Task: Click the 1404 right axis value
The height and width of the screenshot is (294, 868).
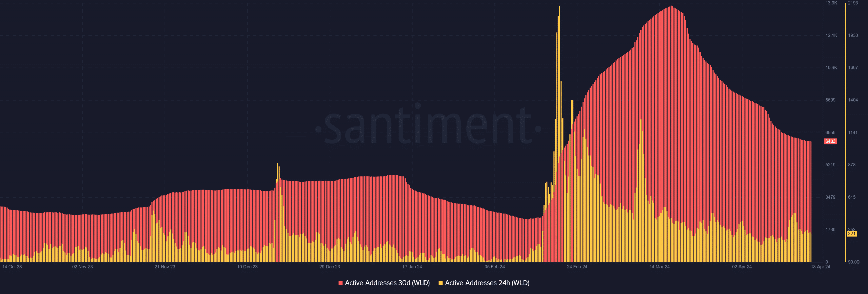Action: [x=853, y=100]
